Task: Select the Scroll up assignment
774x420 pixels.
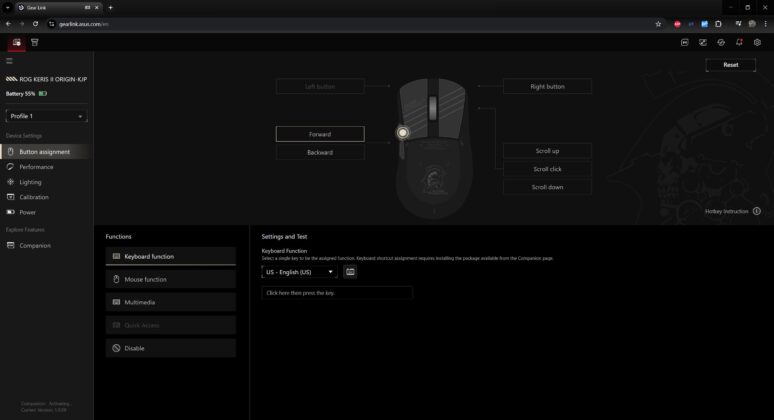Action: coord(547,151)
